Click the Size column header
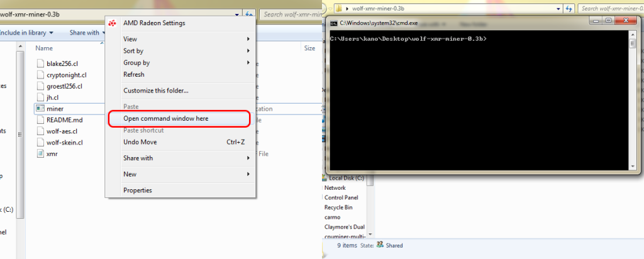The image size is (644, 259). coord(309,48)
